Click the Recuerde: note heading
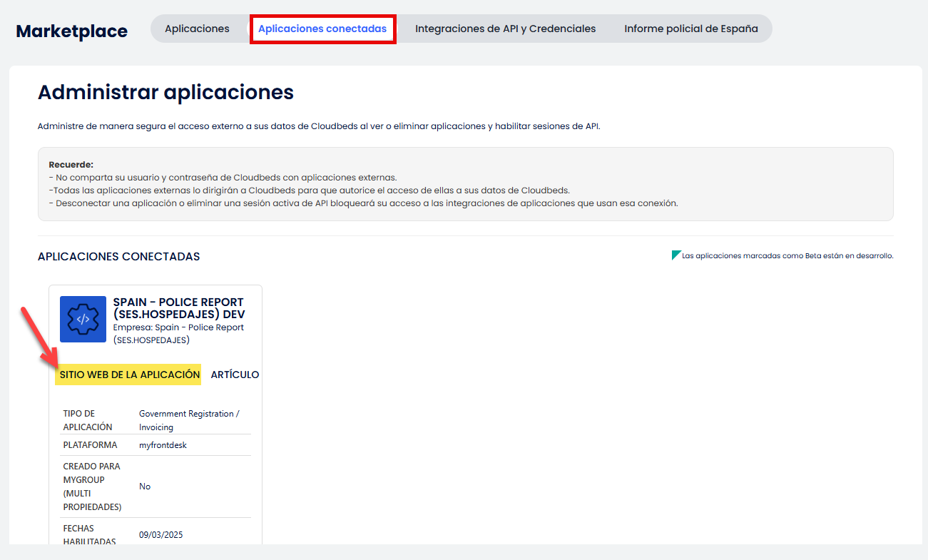This screenshot has height=560, width=928. pyautogui.click(x=71, y=165)
